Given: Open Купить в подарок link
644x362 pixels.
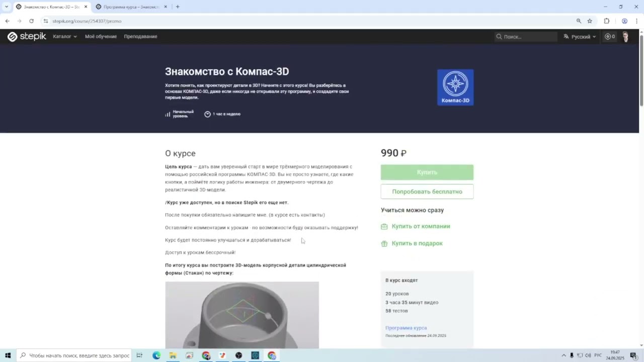Looking at the screenshot, I should click(x=417, y=243).
